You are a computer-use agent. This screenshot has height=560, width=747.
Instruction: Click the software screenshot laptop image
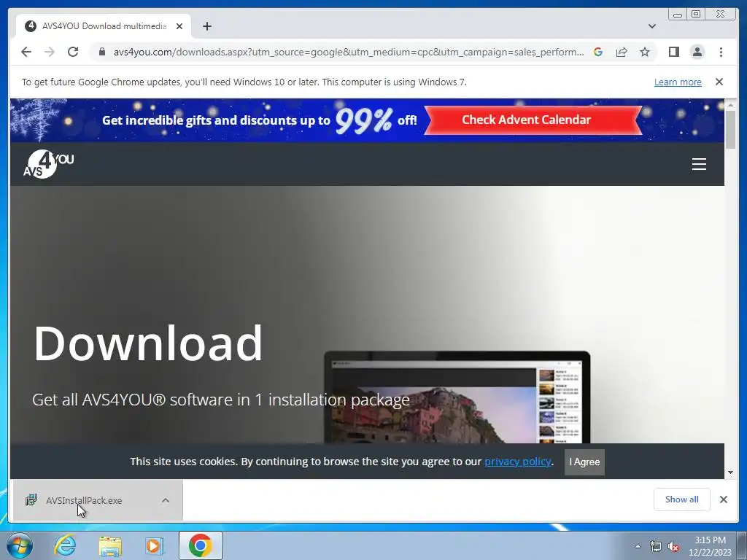[x=457, y=397]
